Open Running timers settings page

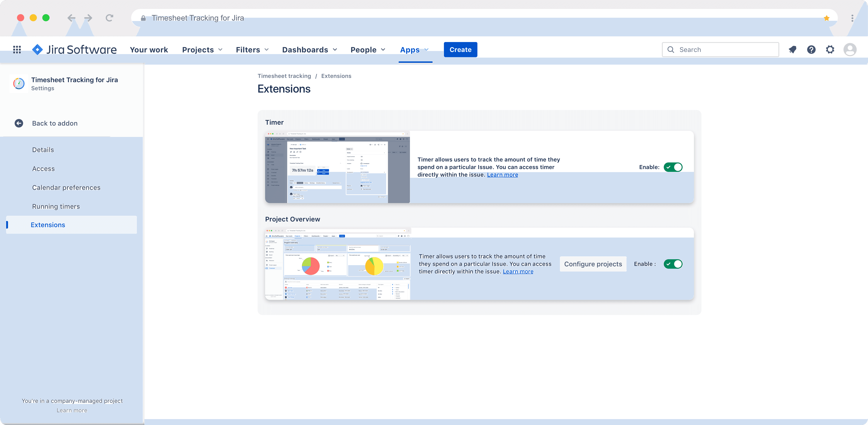(56, 206)
